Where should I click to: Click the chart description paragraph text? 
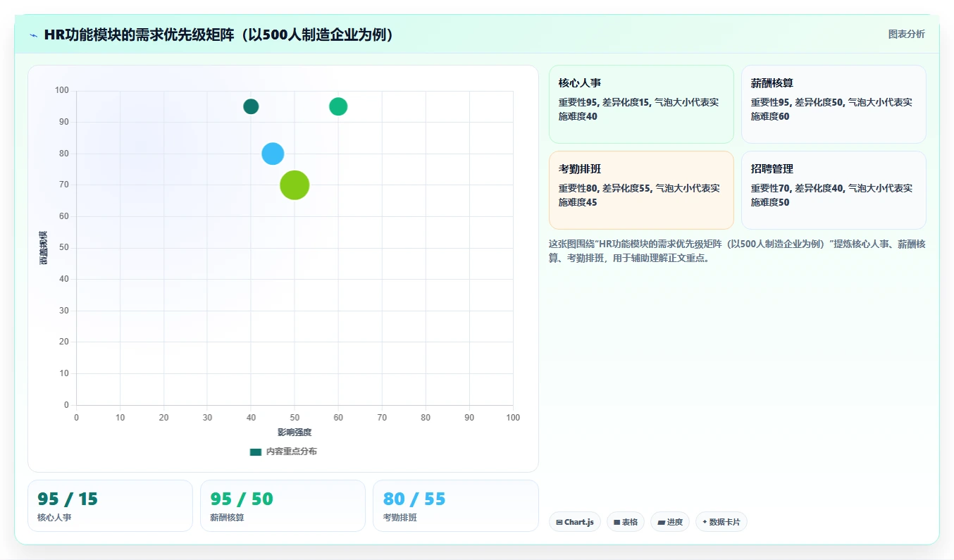[737, 251]
